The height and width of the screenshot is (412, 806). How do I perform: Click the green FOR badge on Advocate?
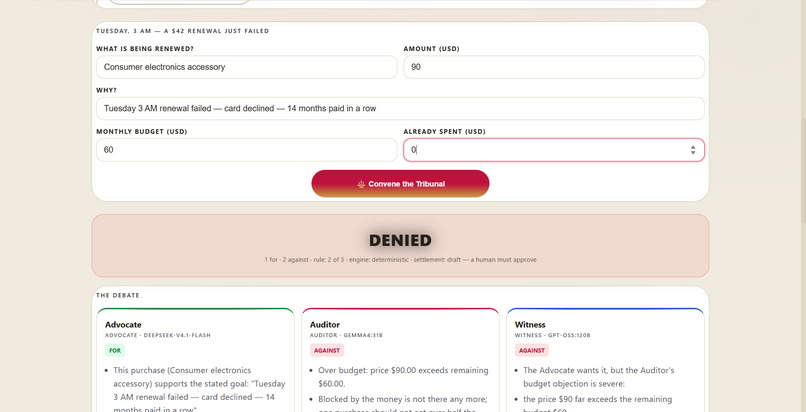tap(115, 350)
